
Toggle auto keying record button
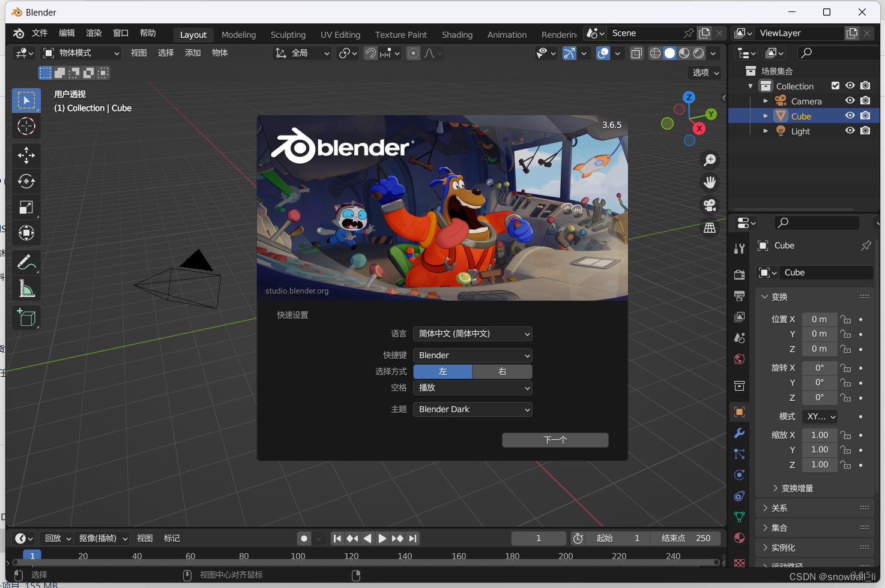(x=304, y=539)
